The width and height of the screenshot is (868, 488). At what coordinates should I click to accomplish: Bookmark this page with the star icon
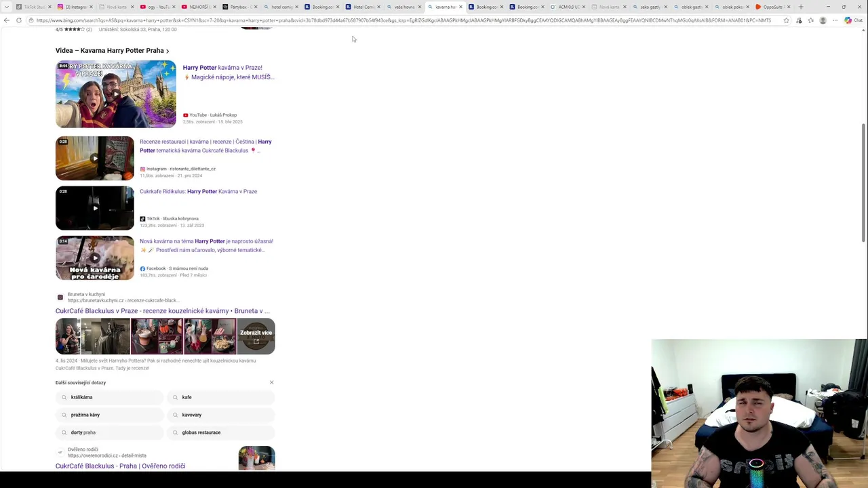coord(786,20)
